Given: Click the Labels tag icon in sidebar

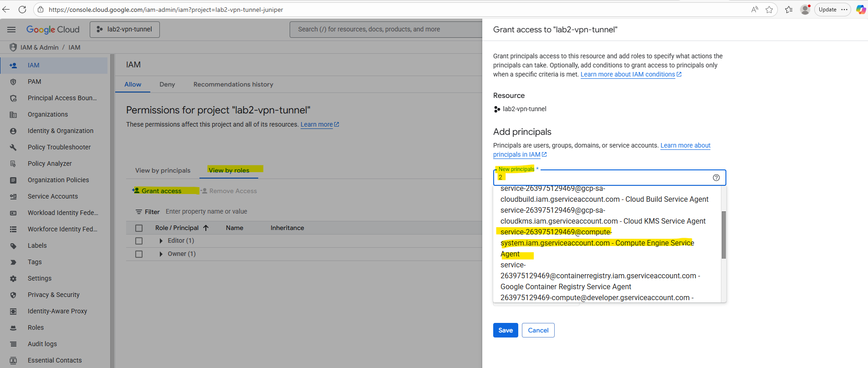Looking at the screenshot, I should click(x=13, y=245).
